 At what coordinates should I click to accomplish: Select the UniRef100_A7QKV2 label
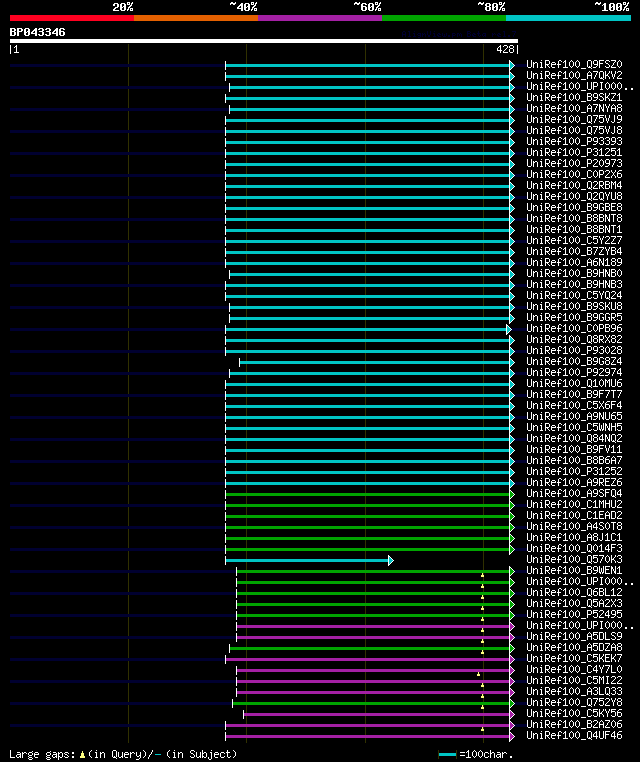click(574, 75)
